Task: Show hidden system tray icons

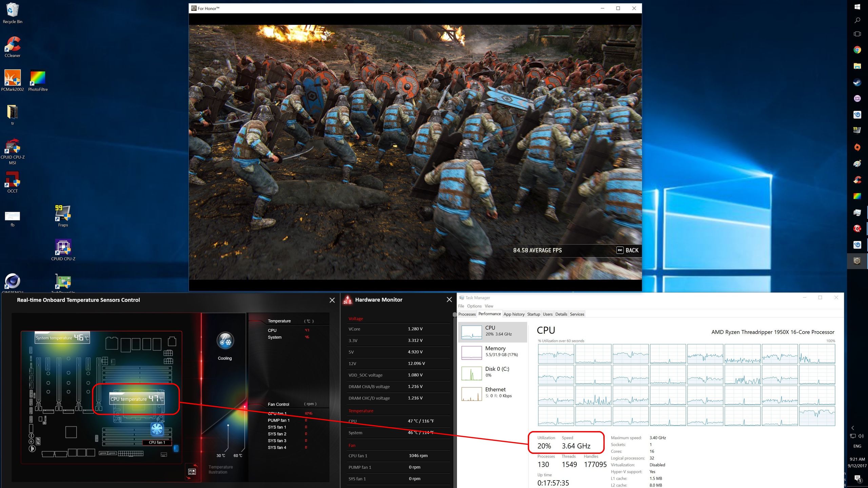Action: tap(853, 428)
